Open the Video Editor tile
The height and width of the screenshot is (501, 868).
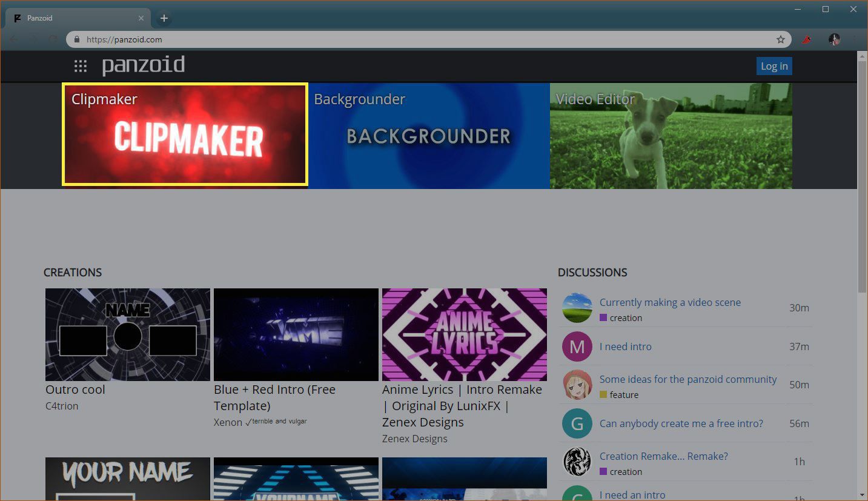[x=671, y=136]
